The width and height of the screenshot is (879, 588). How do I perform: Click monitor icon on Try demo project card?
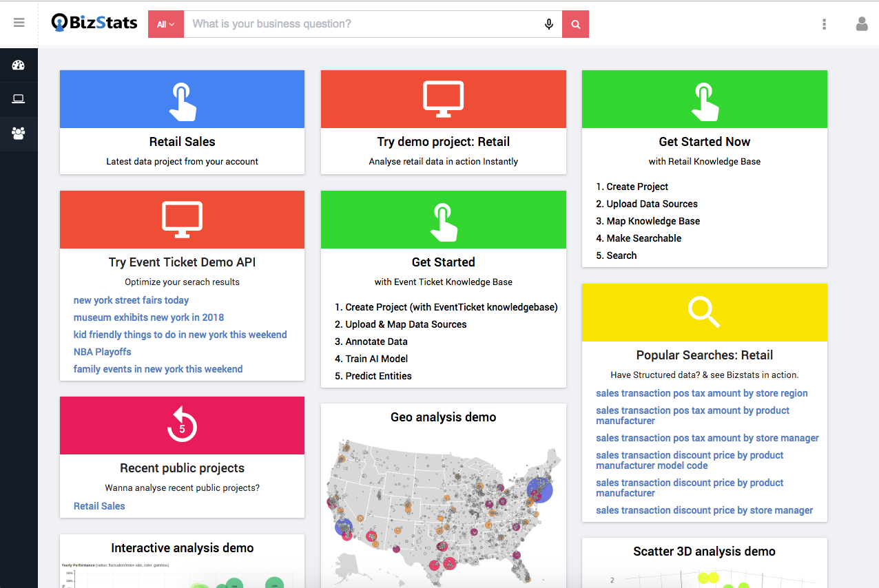click(x=443, y=99)
